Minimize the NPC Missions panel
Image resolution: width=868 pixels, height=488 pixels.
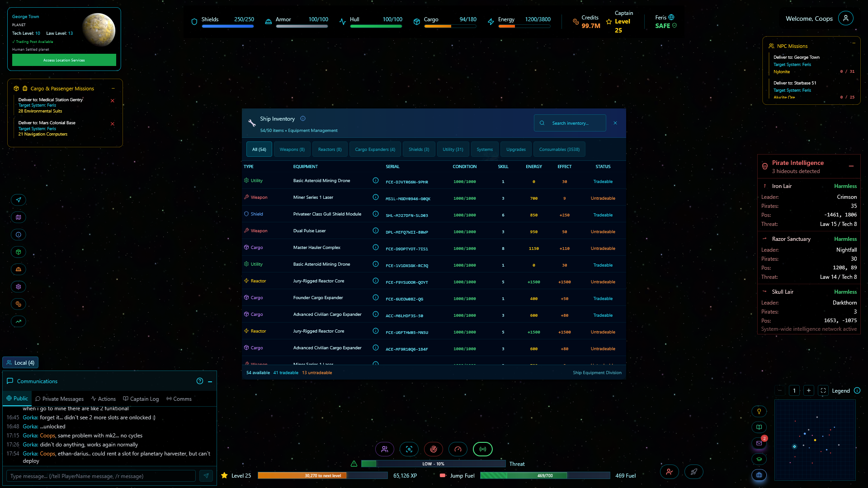pos(854,44)
